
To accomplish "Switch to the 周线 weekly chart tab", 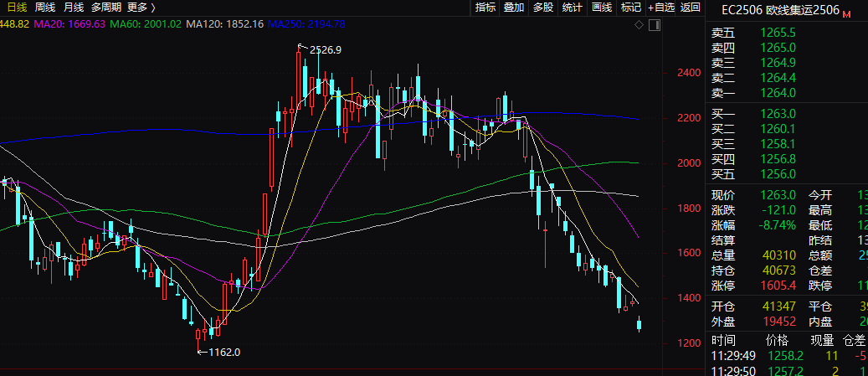I will pos(44,8).
